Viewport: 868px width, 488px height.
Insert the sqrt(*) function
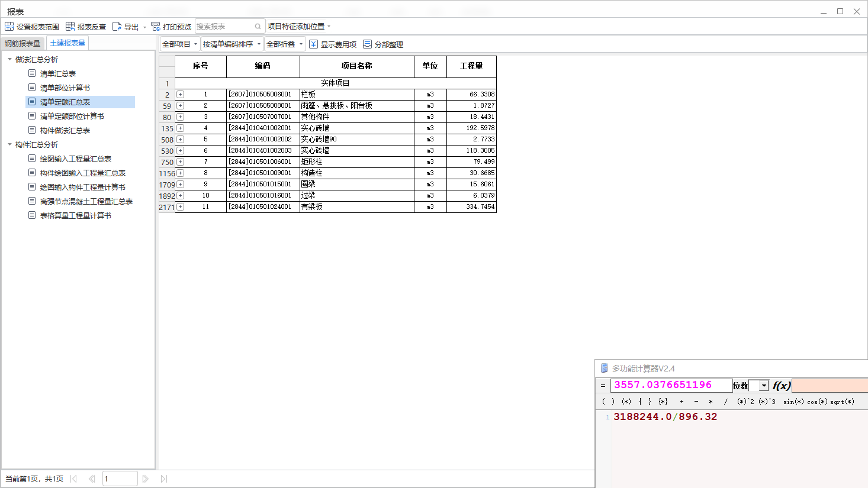coord(842,402)
